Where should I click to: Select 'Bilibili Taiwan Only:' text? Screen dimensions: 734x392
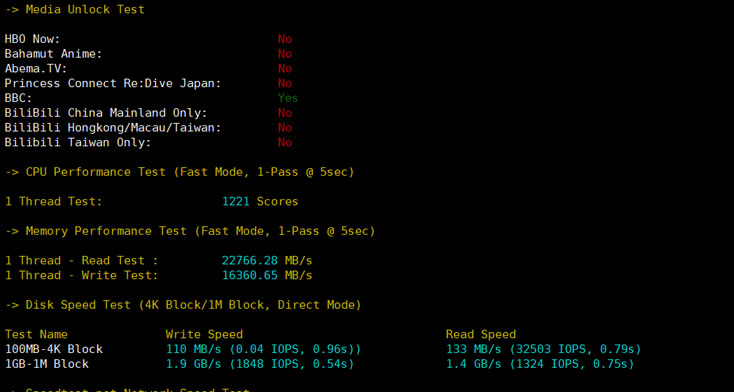78,142
